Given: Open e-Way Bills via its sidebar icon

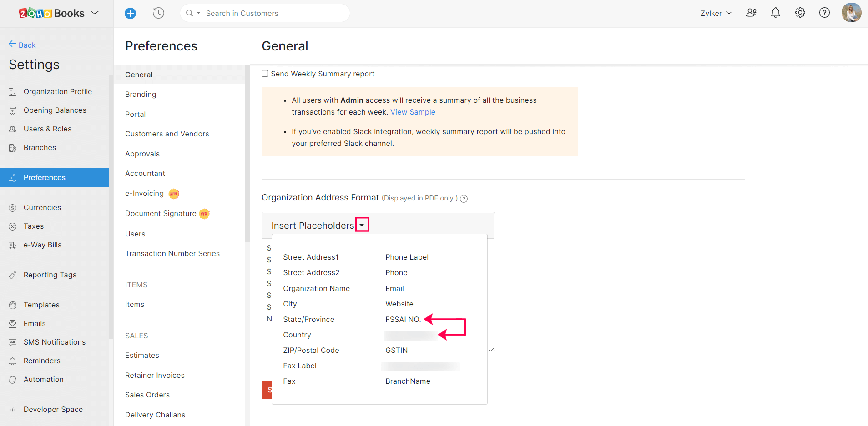Looking at the screenshot, I should point(13,245).
